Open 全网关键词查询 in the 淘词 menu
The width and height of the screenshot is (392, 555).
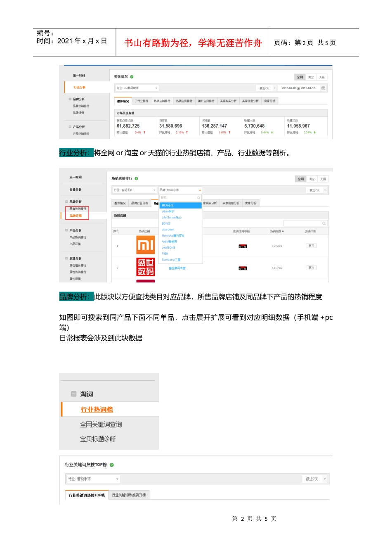(x=101, y=425)
